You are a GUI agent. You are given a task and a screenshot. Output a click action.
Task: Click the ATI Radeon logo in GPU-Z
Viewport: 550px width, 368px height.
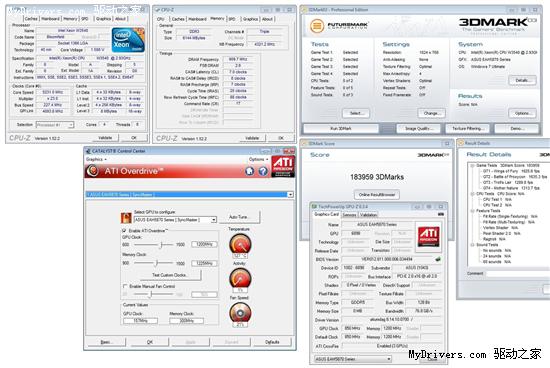(428, 236)
